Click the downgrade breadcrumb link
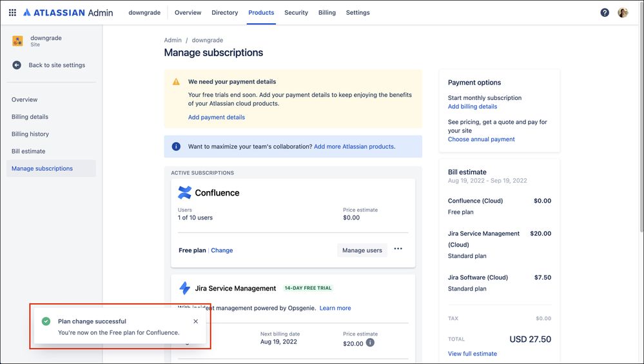644x364 pixels. tap(208, 40)
